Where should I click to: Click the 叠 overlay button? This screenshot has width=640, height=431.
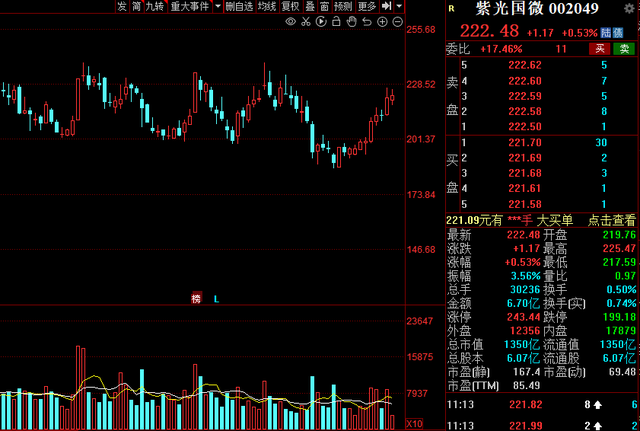coord(310,6)
